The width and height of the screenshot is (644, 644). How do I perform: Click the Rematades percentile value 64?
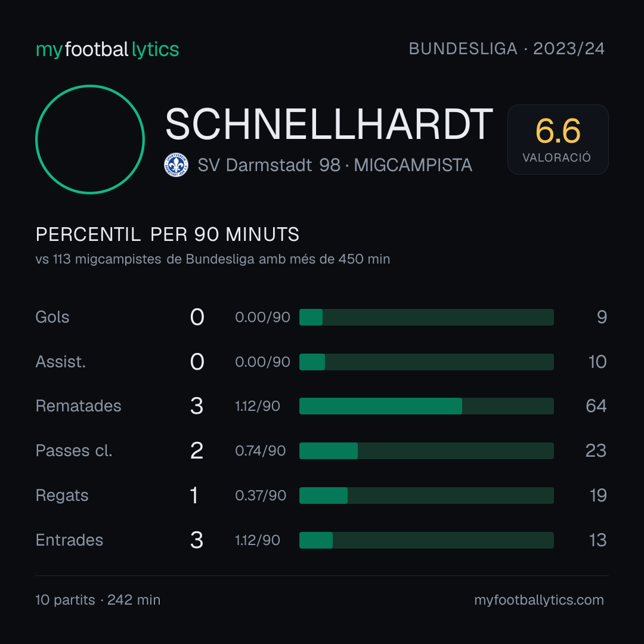click(x=596, y=406)
